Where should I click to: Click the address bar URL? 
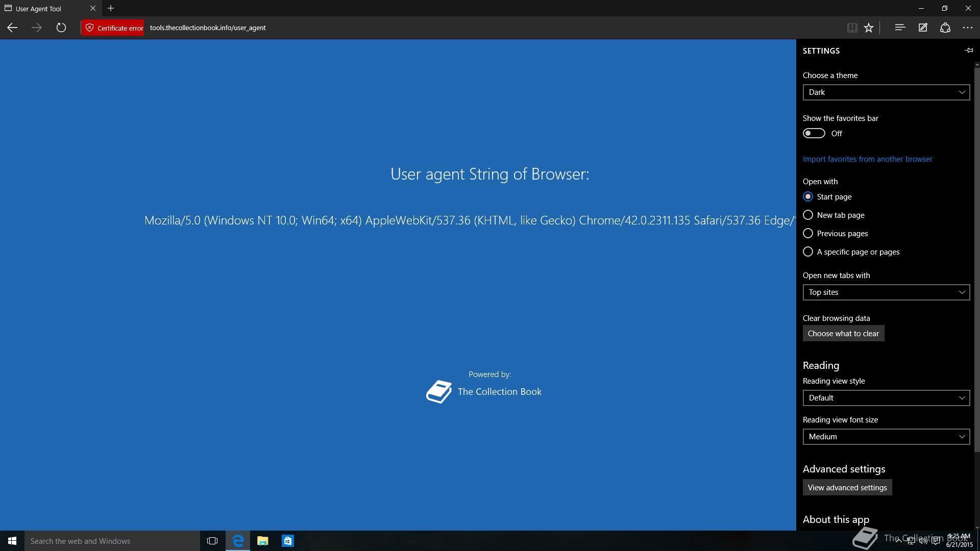208,28
